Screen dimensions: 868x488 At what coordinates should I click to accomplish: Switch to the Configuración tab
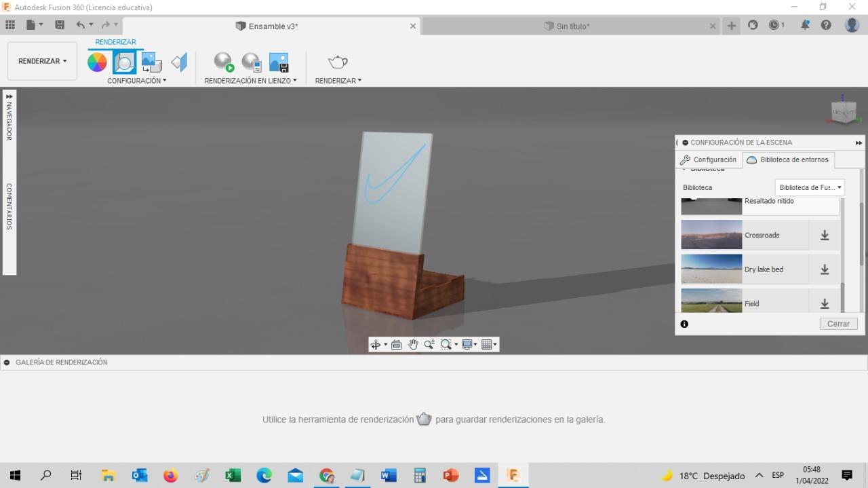[709, 160]
